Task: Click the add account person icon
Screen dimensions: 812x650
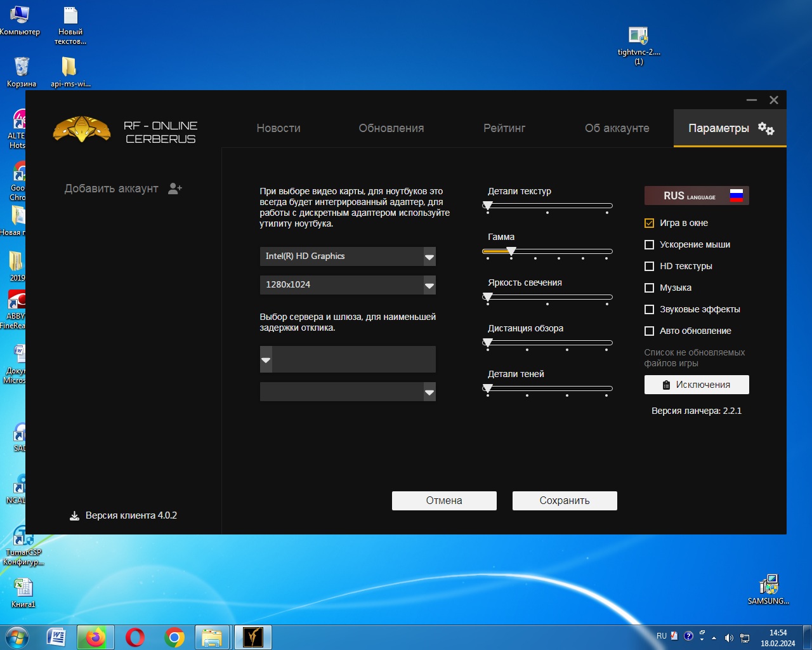Action: pos(175,189)
